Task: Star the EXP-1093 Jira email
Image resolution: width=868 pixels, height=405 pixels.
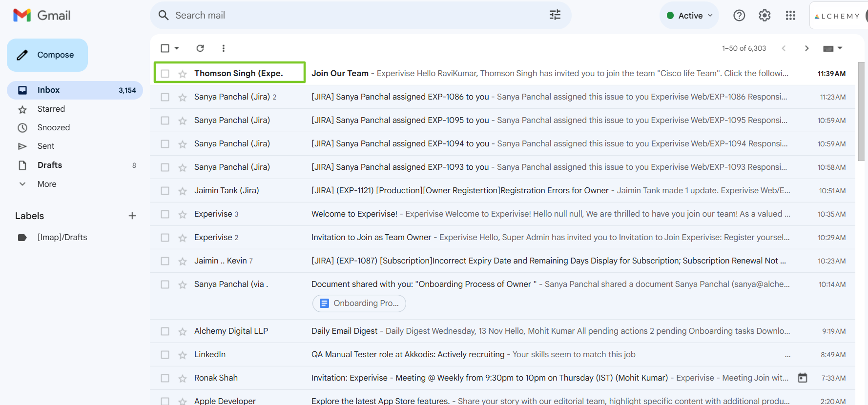Action: click(183, 167)
